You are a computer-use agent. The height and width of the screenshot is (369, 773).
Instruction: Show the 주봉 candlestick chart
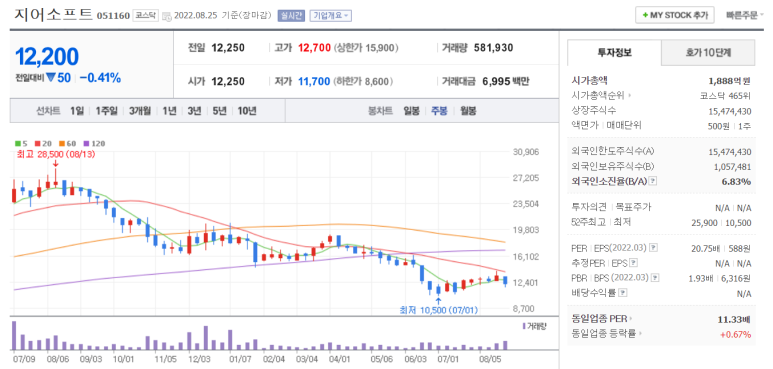(439, 111)
